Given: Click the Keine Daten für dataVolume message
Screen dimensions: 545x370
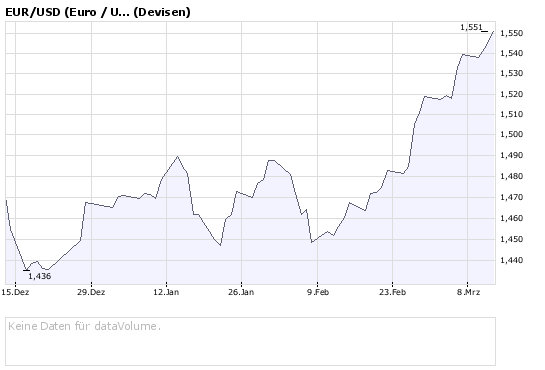Looking at the screenshot, I should [x=84, y=326].
